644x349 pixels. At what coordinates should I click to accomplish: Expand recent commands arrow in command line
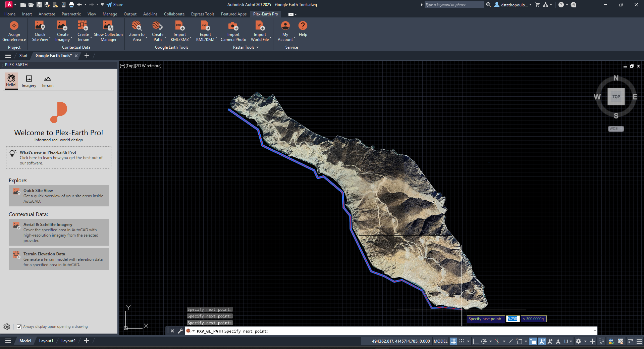(x=194, y=331)
